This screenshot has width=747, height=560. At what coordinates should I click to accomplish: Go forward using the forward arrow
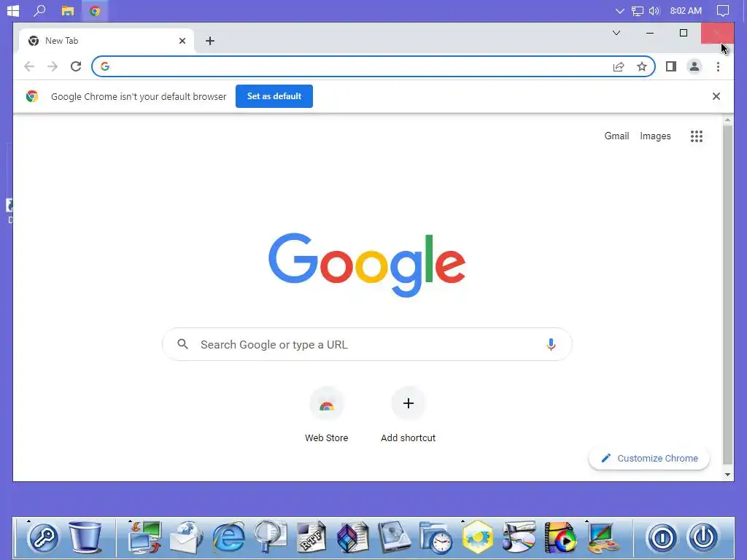53,66
